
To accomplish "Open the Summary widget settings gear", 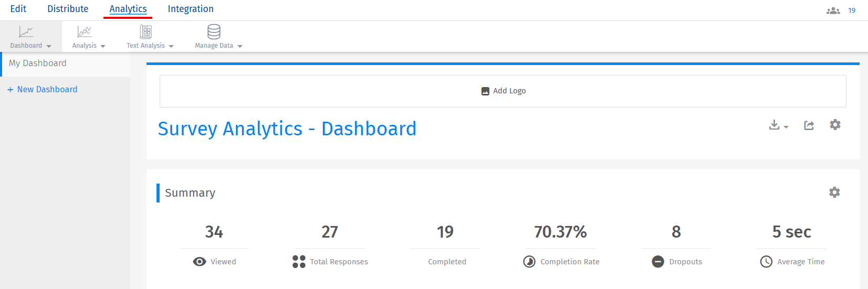I will pos(834,192).
